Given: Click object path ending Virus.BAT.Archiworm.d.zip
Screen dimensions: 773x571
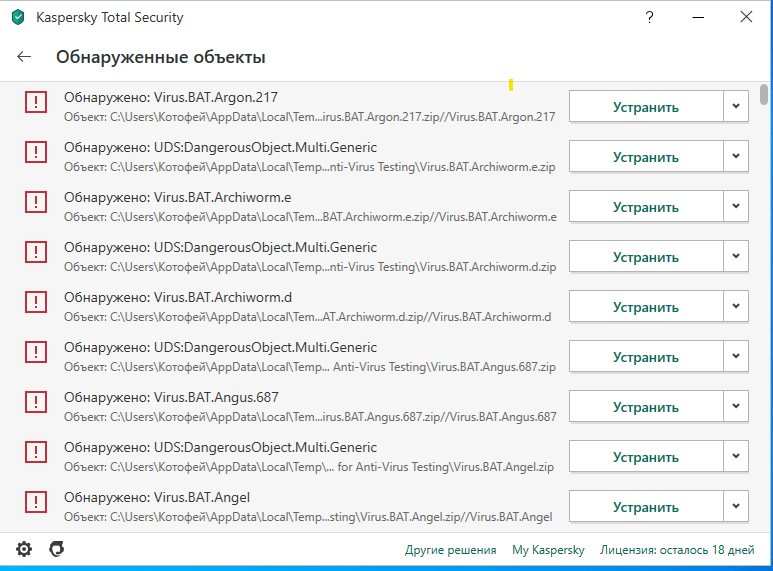Looking at the screenshot, I should coord(310,267).
